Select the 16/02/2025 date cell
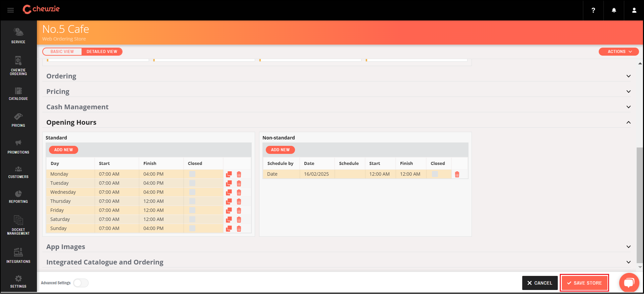 coord(317,174)
